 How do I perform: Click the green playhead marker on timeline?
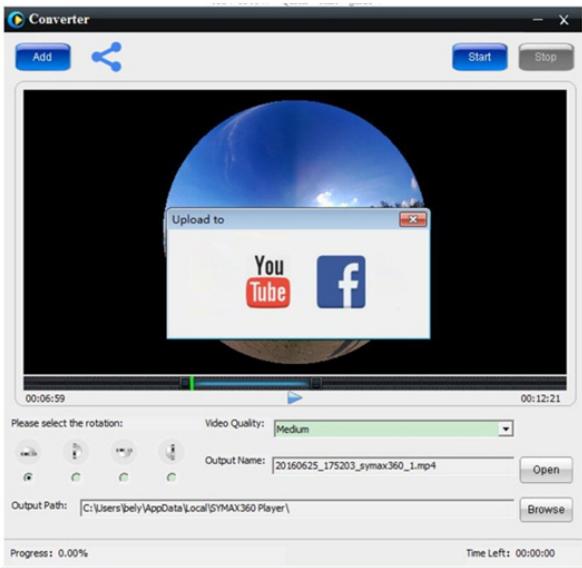(192, 383)
